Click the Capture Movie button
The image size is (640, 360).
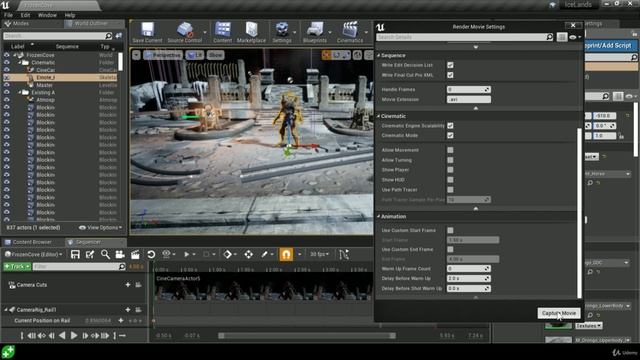pos(559,313)
